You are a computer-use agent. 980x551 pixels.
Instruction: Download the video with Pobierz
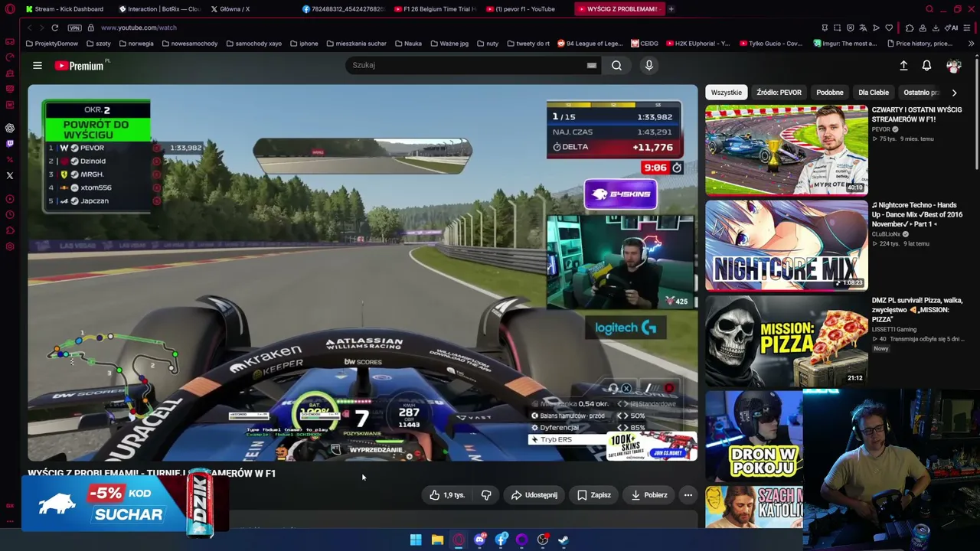click(648, 495)
